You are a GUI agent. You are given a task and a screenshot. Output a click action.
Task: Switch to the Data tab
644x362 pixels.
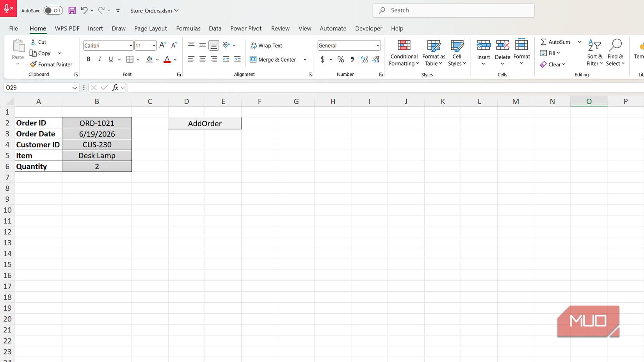pyautogui.click(x=215, y=28)
